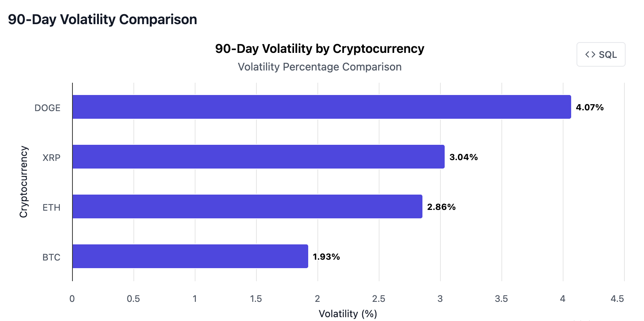Click the ETH axis label
The width and height of the screenshot is (644, 321).
pos(51,207)
